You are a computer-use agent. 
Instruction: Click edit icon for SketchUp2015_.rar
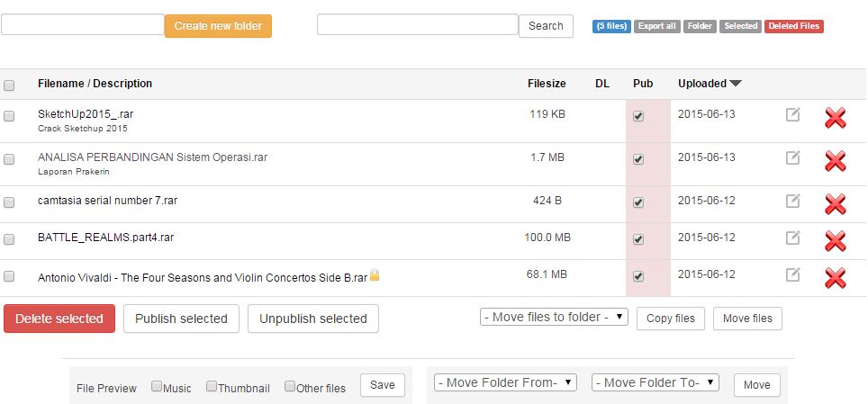click(792, 114)
